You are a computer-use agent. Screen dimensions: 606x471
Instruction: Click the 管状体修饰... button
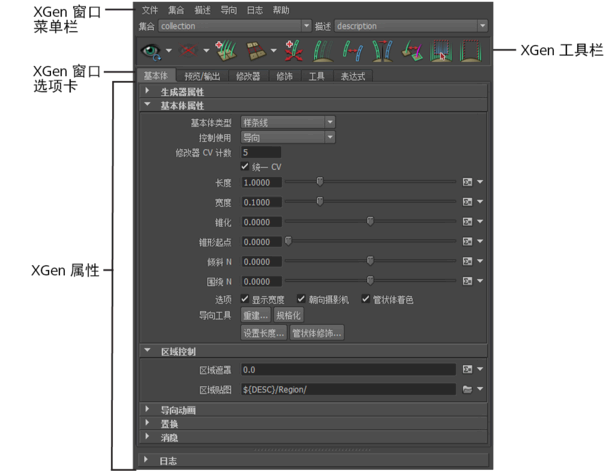pyautogui.click(x=317, y=333)
